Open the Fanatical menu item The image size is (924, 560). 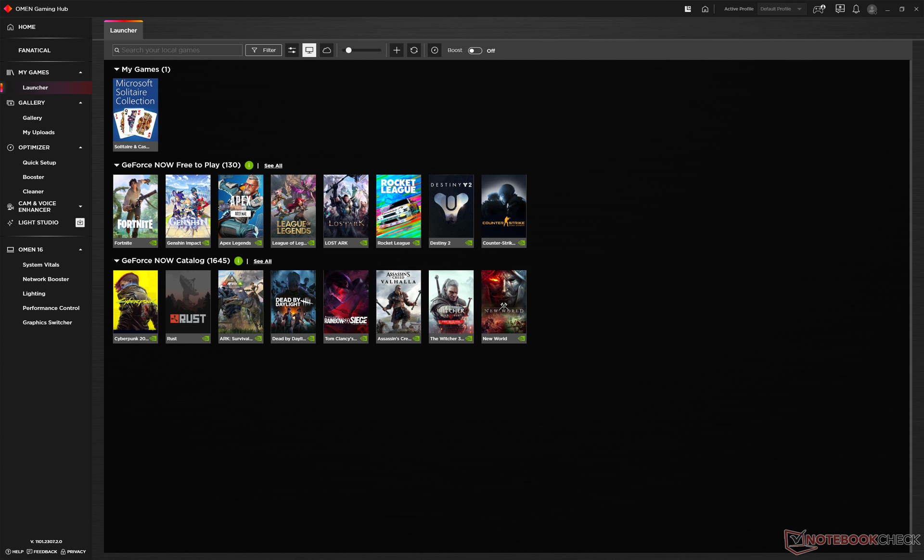34,50
